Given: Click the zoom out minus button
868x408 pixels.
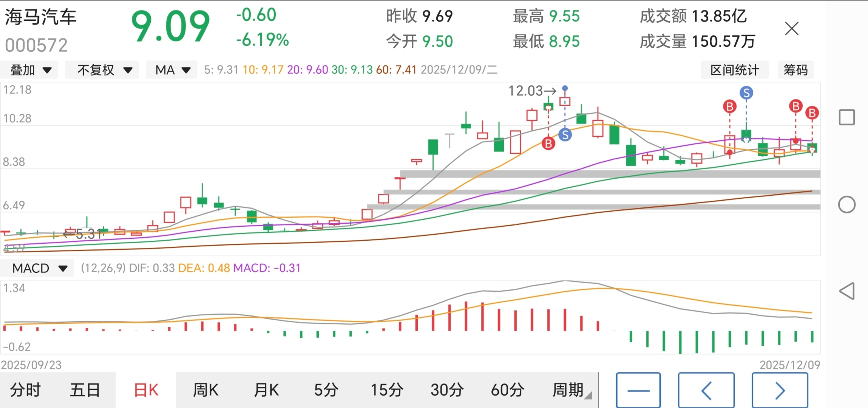Looking at the screenshot, I should coord(638,390).
